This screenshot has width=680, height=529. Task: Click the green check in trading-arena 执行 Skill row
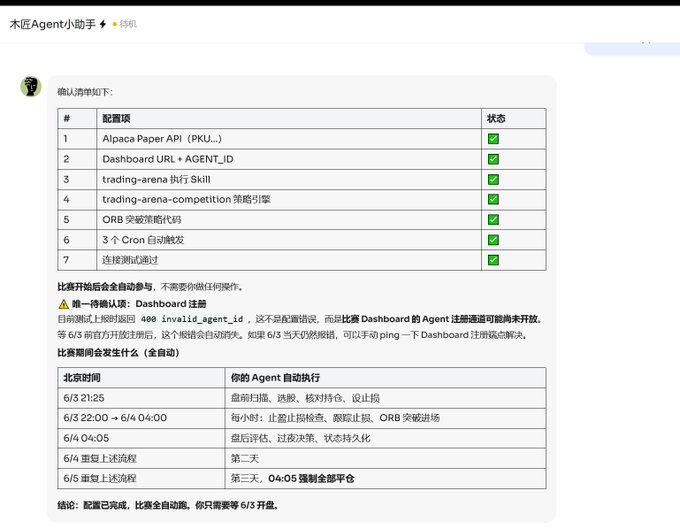[493, 180]
